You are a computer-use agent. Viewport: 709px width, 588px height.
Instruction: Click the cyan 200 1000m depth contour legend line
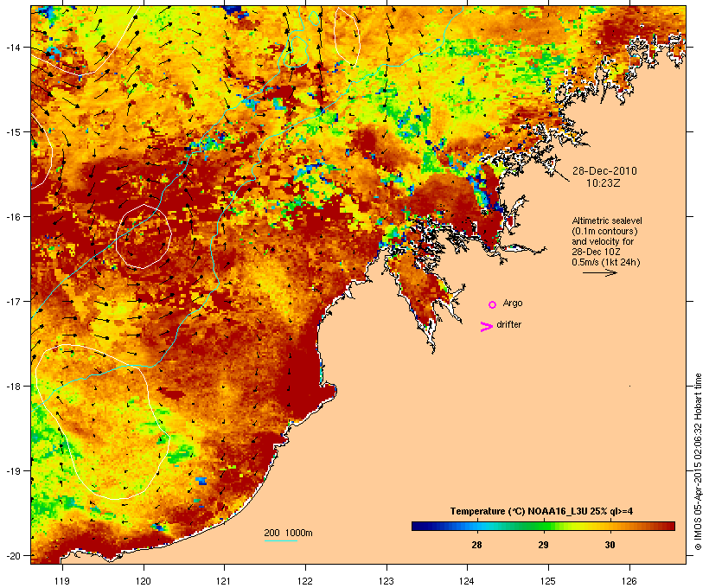coord(280,540)
